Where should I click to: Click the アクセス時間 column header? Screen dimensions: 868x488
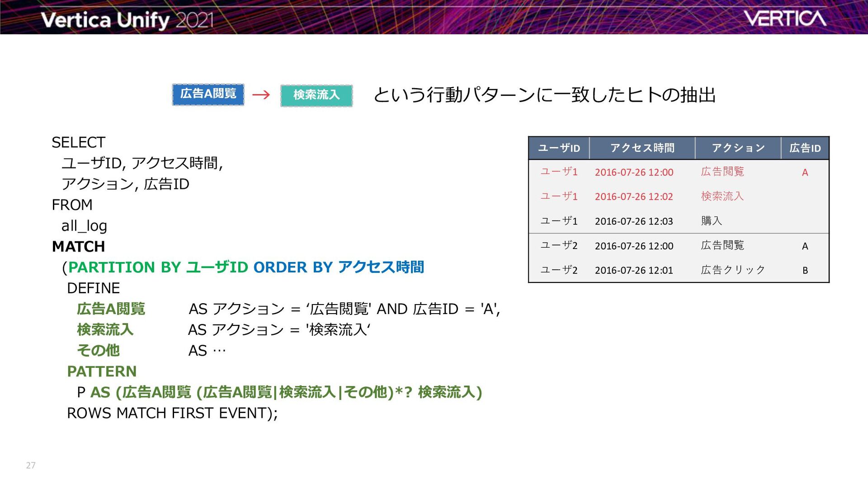click(642, 148)
